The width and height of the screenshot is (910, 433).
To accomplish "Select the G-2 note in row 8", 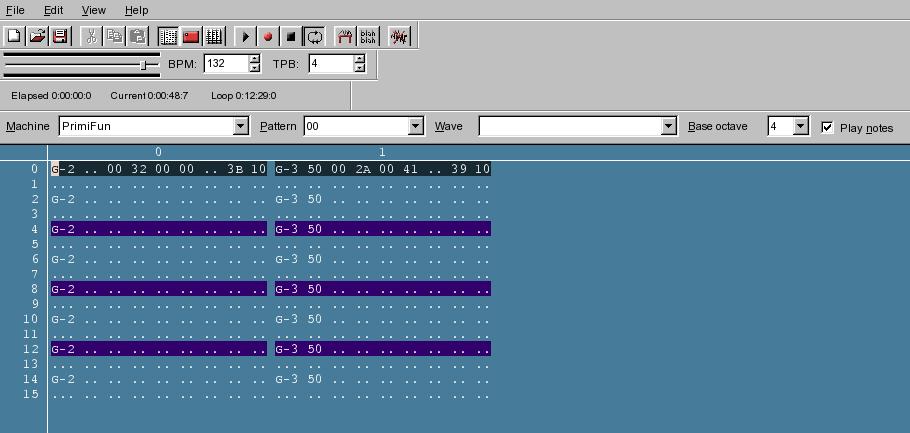I will tap(63, 289).
